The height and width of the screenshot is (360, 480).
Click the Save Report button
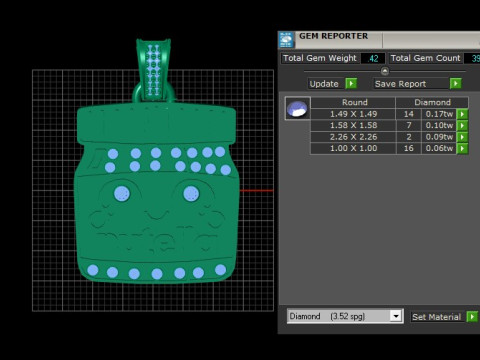[x=411, y=84]
